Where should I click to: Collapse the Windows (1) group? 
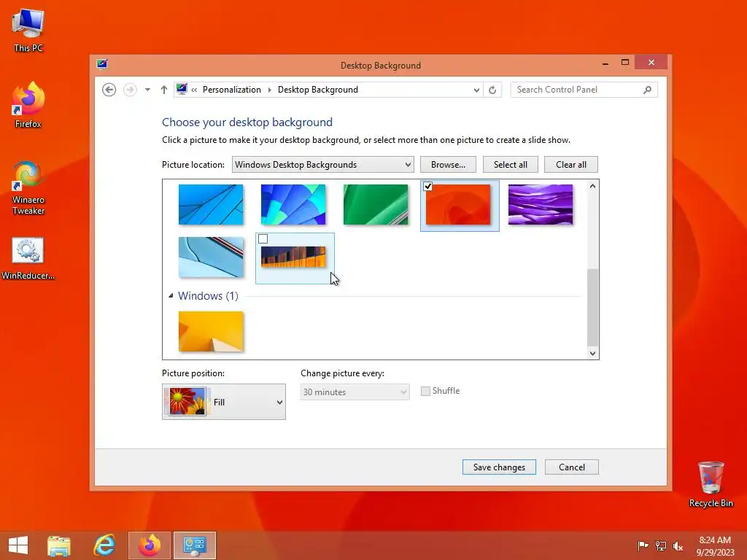171,296
